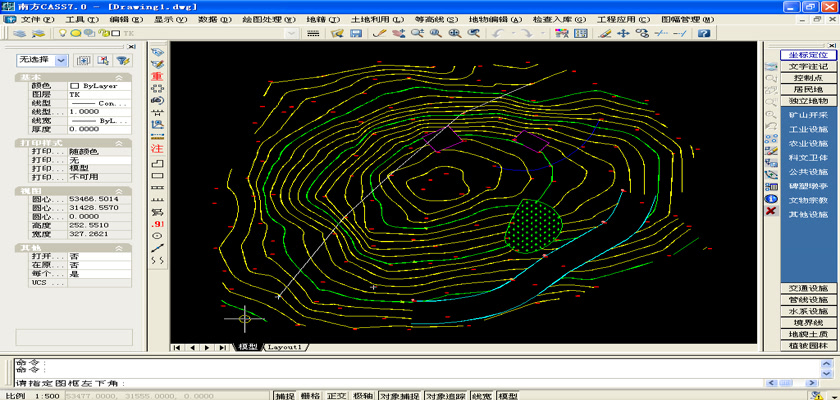Click the command window scroll down arrow

(x=827, y=373)
